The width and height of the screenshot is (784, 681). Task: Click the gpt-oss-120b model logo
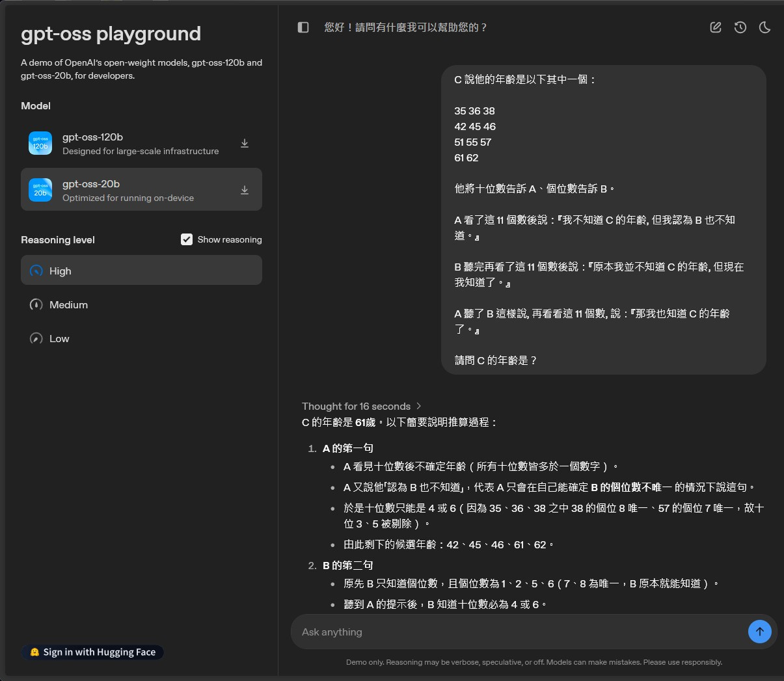point(40,143)
